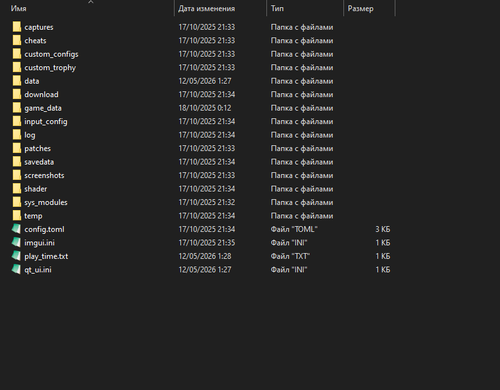Screen dimensions: 500x390
Task: Select the game_data folder name
Action: 43,108
